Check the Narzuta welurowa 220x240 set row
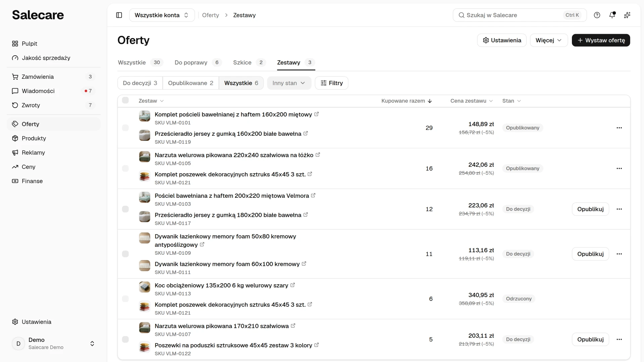Screen dimensions: 644x362 (x=125, y=168)
